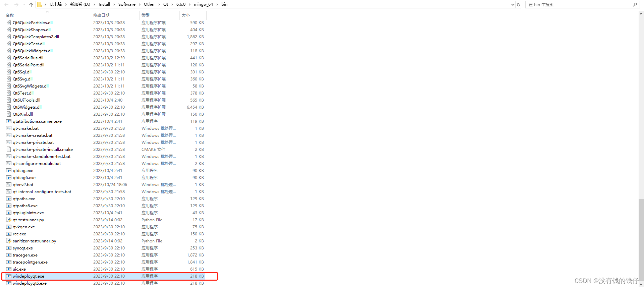Viewport: 644px width, 287px height.
Task: Navigate to 新加卷 (D:) breadcrumb
Action: click(x=80, y=4)
